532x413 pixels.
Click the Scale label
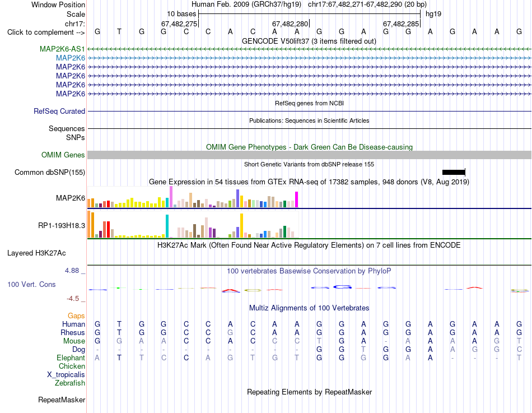click(x=76, y=14)
